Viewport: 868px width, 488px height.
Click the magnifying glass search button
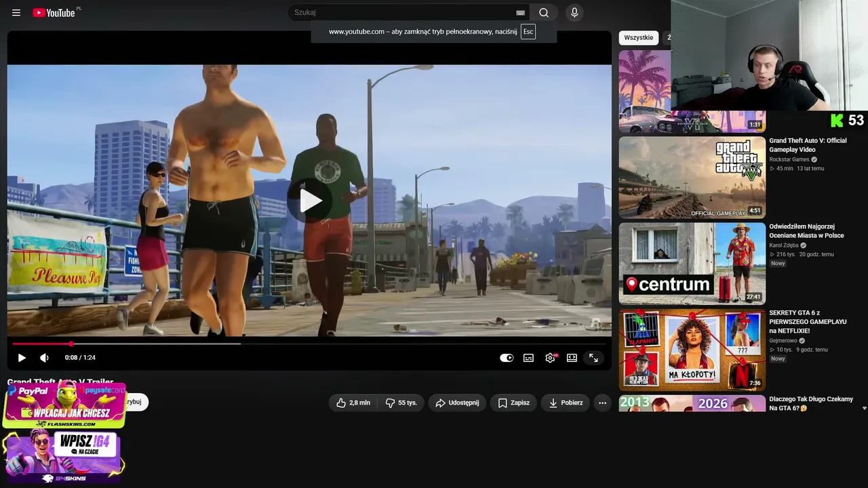coord(544,13)
